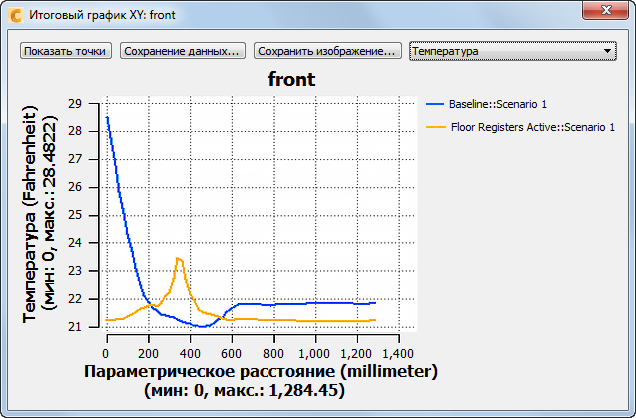Click the y-axis tick label 21

(74, 327)
